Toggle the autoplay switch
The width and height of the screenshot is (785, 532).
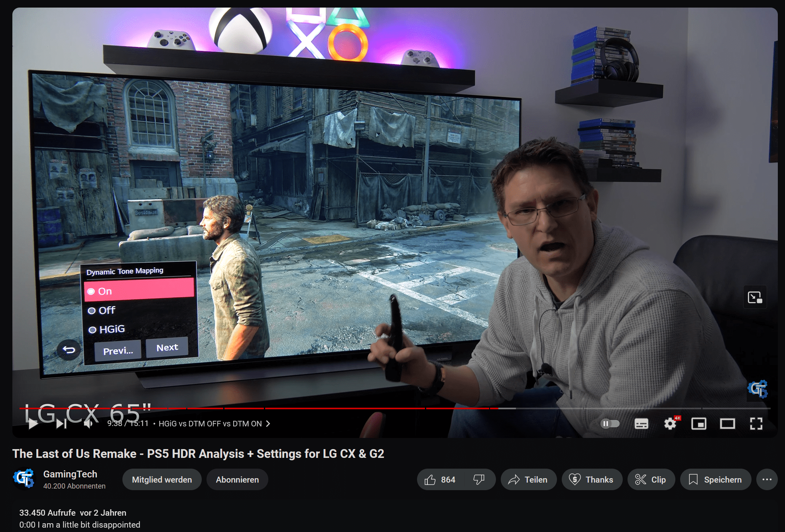pos(610,424)
